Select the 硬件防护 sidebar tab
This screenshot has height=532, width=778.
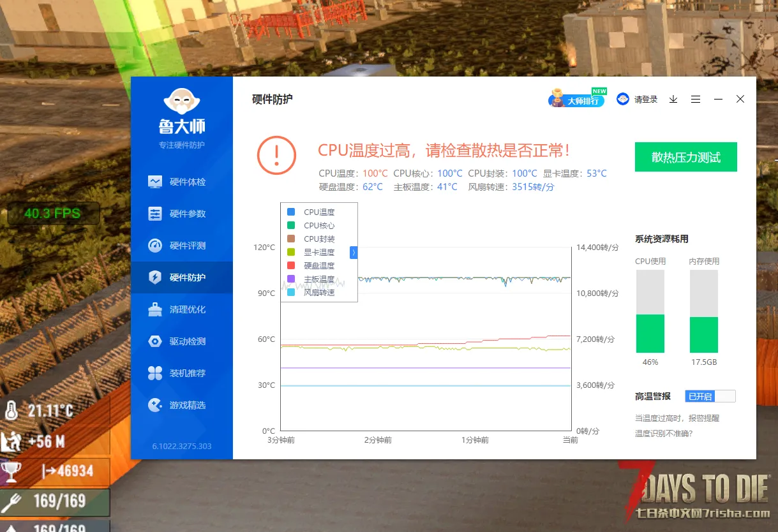coord(182,277)
